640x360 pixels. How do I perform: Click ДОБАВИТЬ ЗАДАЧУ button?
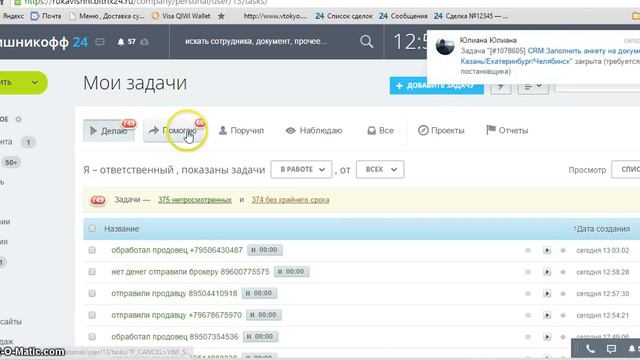pos(436,86)
